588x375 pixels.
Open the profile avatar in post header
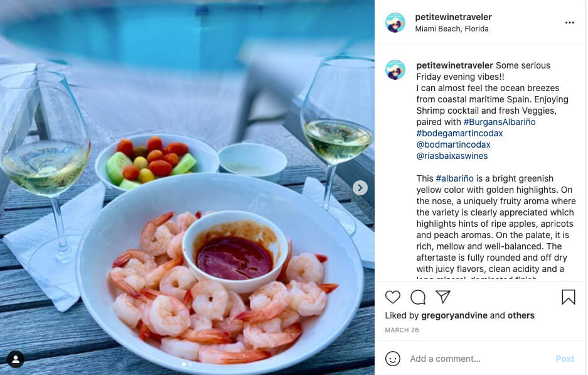(395, 23)
